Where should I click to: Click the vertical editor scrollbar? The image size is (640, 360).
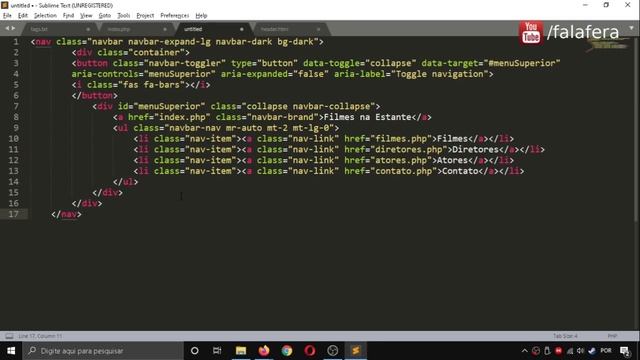coord(636,129)
